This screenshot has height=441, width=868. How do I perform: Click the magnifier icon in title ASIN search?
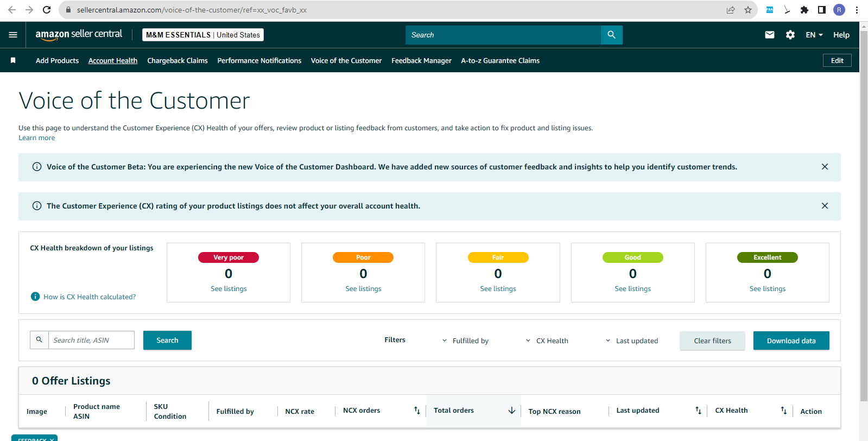click(x=39, y=340)
